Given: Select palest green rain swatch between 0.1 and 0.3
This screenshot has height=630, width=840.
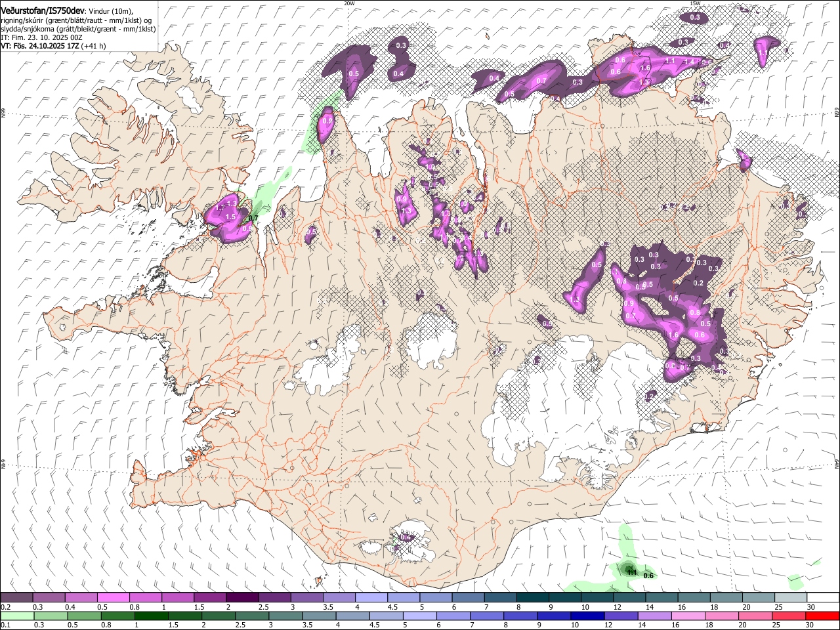Looking at the screenshot, I should (x=17, y=616).
